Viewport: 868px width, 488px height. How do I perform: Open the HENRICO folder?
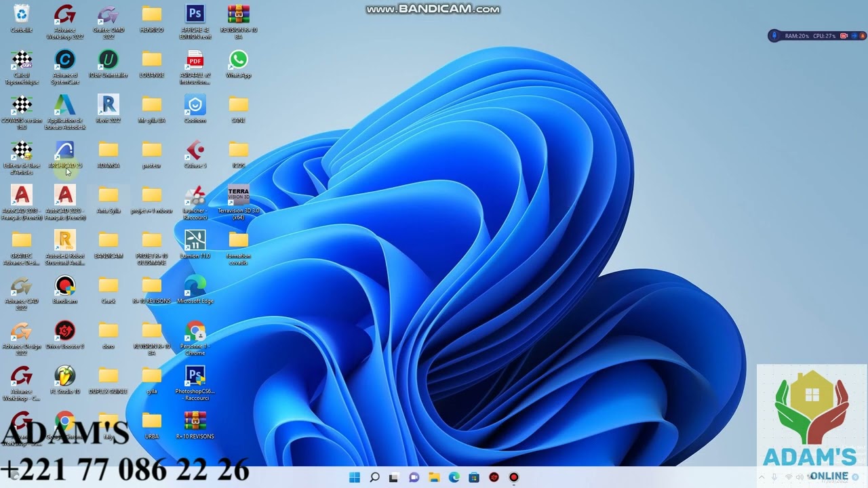pos(152,19)
